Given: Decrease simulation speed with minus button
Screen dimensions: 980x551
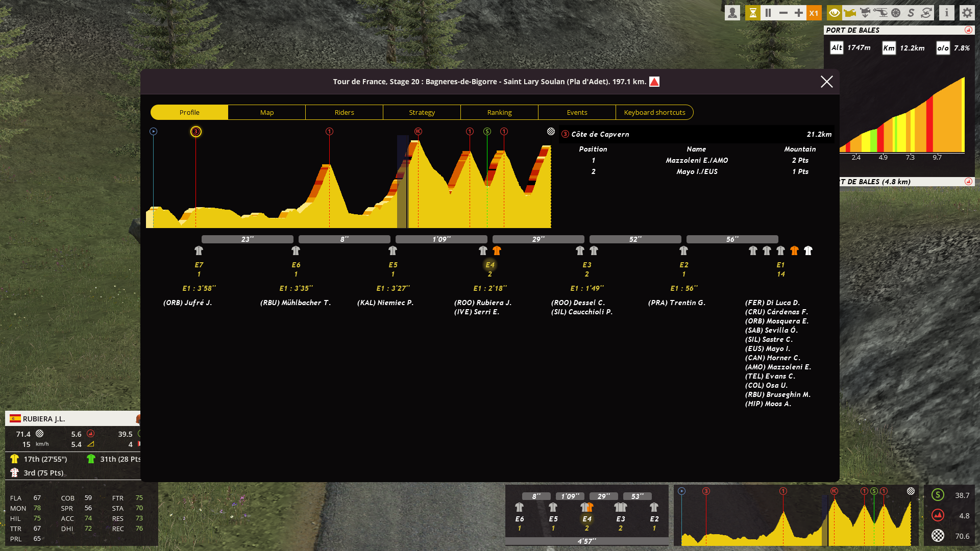Looking at the screenshot, I should (783, 13).
